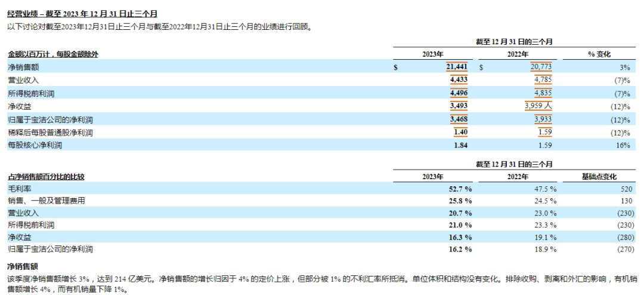
Task: Select the 金额以百万计，每股金额除外 table heading
Action: [52, 54]
